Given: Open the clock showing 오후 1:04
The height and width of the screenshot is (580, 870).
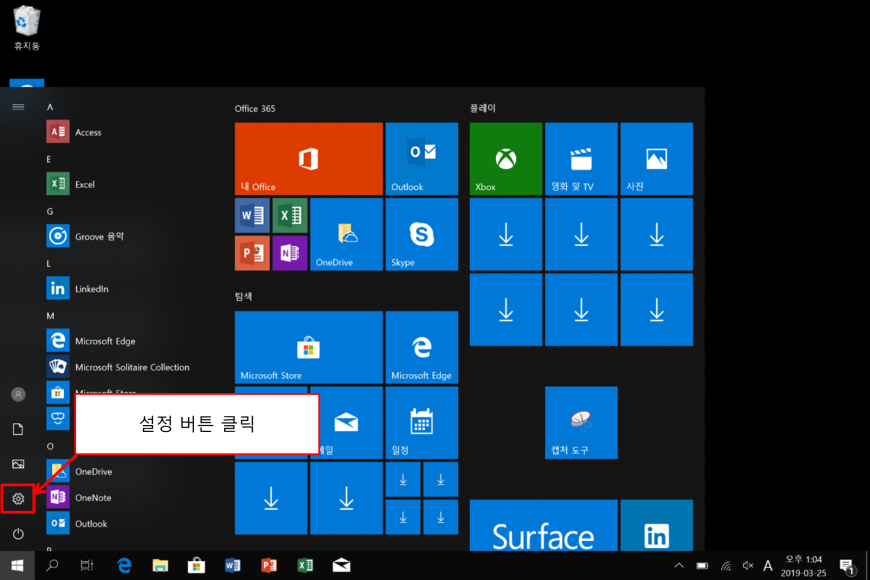Looking at the screenshot, I should [803, 566].
